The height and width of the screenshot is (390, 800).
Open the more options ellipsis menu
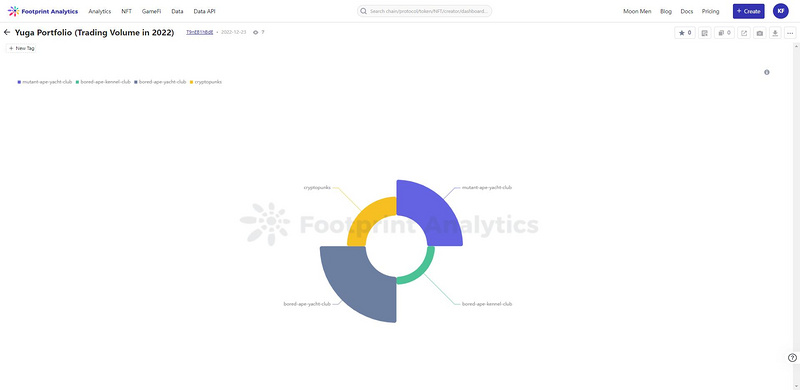click(790, 33)
